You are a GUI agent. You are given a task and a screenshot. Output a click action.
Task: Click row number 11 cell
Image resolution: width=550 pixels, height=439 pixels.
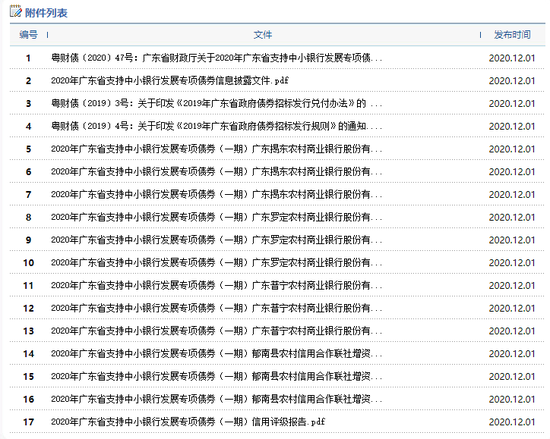[x=28, y=285]
